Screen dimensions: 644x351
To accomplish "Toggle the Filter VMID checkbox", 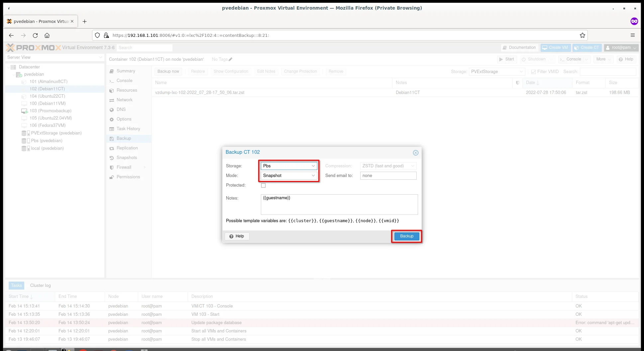I will coord(533,72).
